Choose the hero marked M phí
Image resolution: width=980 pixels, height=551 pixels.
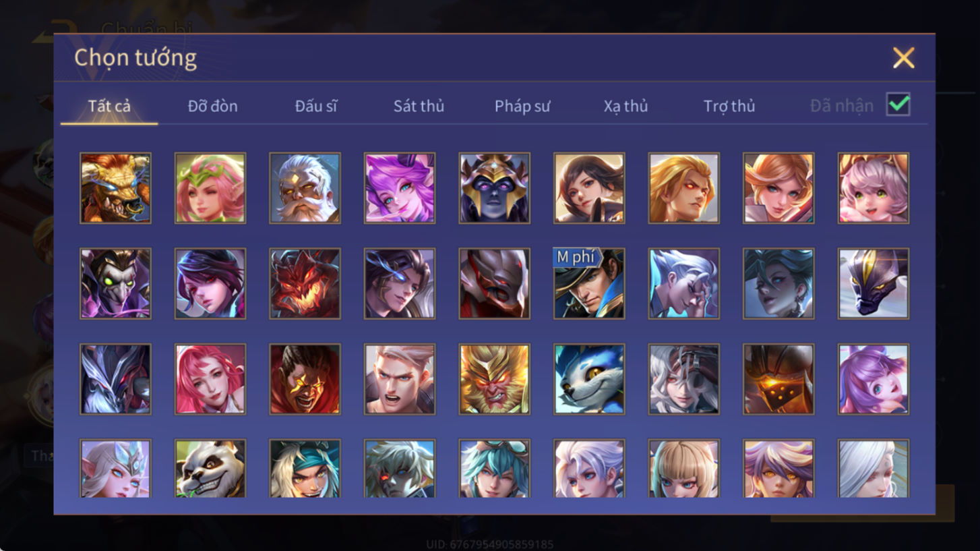(589, 283)
